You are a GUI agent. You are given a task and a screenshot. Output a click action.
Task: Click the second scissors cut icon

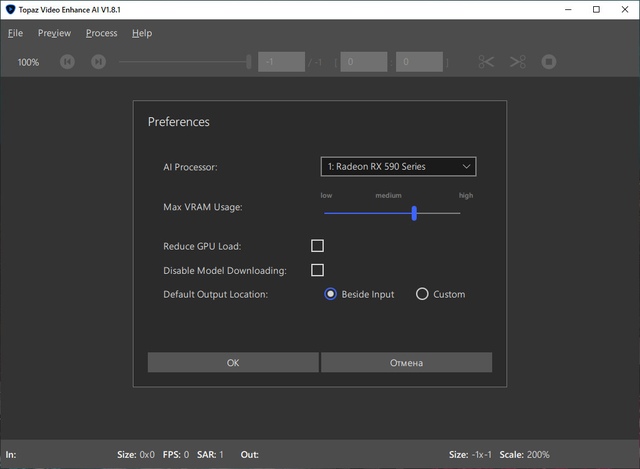point(517,62)
